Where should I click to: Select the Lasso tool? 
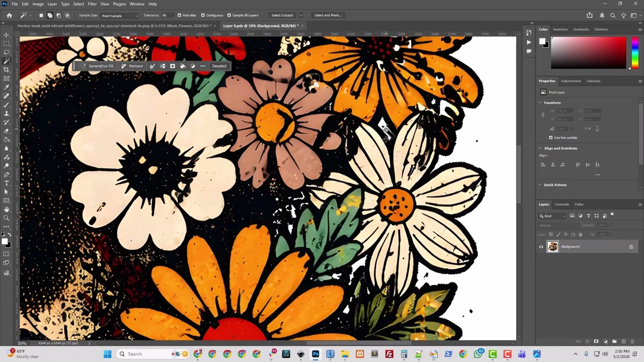(7, 52)
